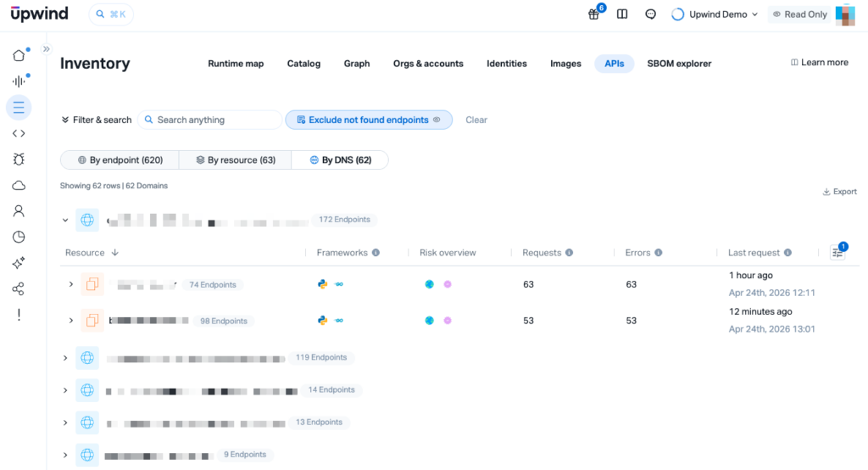This screenshot has width=868, height=470.
Task: Switch view to By resource (63)
Action: coord(236,160)
